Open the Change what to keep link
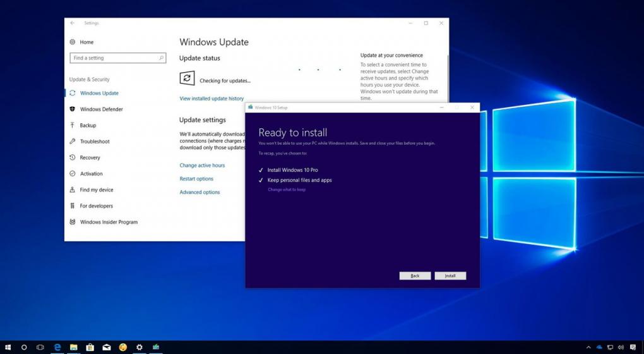The width and height of the screenshot is (644, 354). (x=287, y=190)
